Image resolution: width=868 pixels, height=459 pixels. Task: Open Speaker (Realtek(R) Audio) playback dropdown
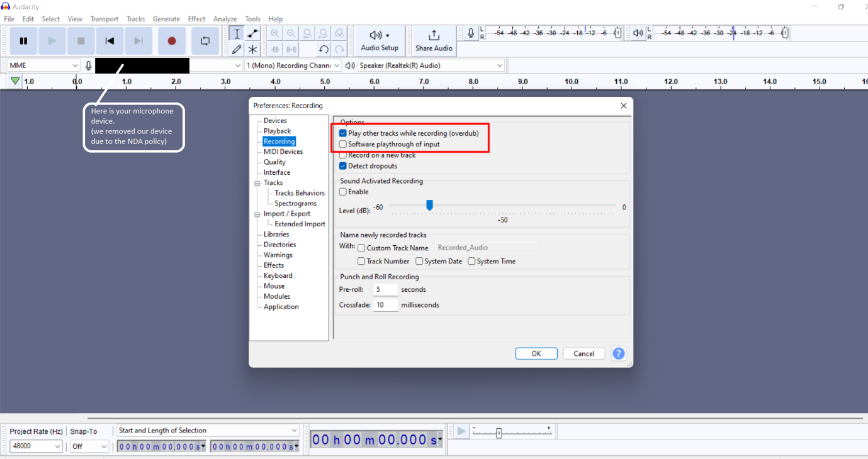click(431, 65)
